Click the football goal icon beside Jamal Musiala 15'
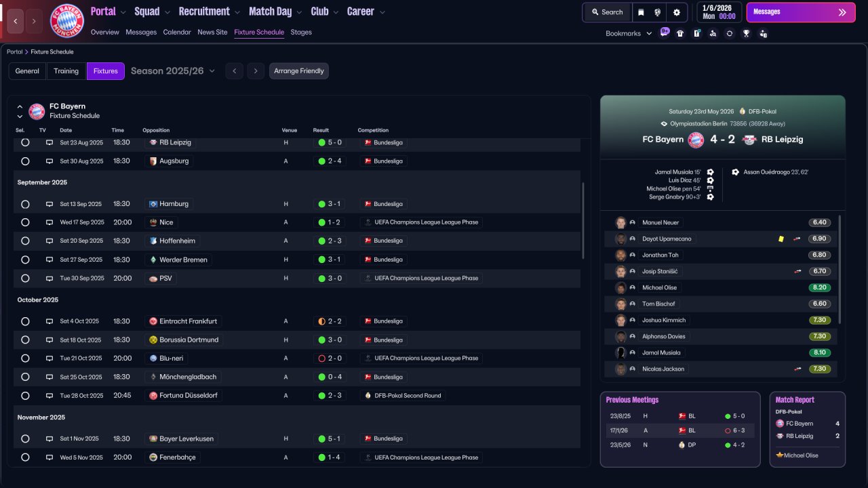The height and width of the screenshot is (488, 868). coord(710,172)
